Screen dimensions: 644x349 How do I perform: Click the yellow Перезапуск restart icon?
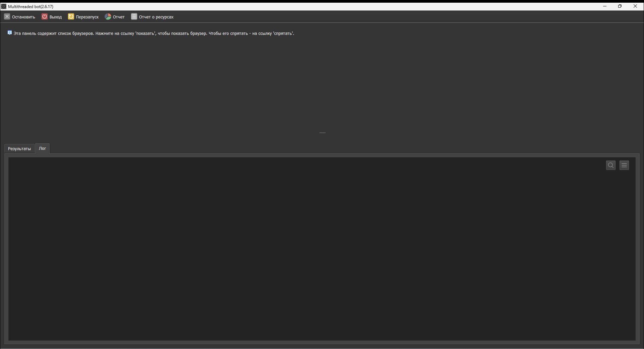[71, 17]
